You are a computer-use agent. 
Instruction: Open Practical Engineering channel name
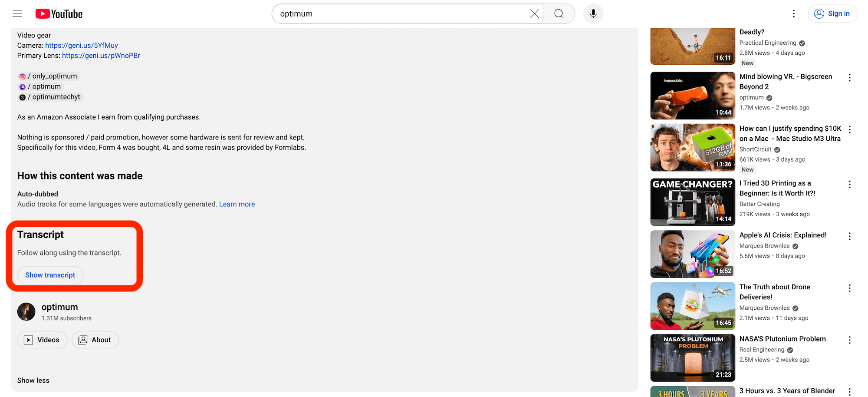coord(768,43)
